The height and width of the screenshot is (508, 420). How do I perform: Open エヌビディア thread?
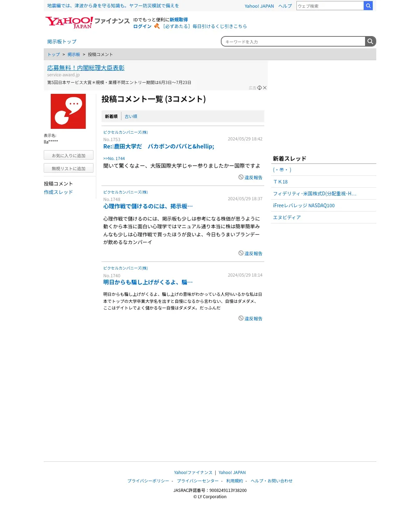[x=287, y=217]
